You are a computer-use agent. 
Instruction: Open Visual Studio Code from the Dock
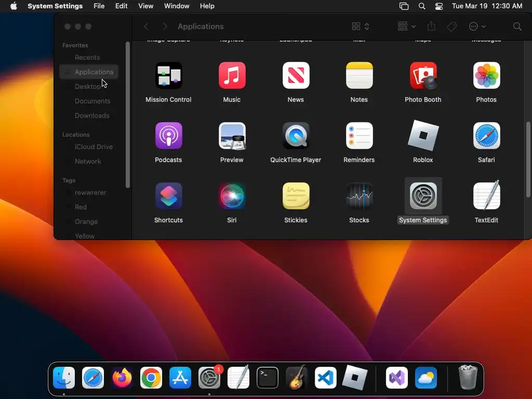coord(326,378)
